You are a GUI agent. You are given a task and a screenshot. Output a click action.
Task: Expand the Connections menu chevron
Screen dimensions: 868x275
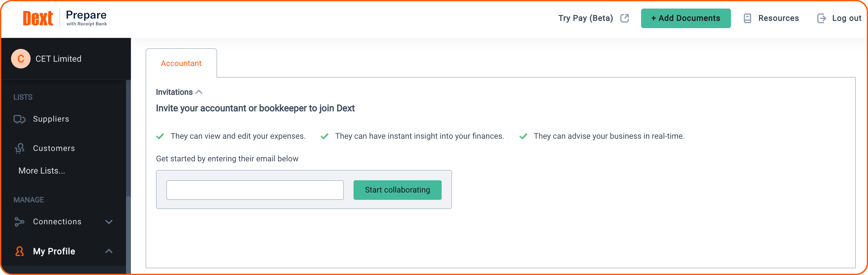pyautogui.click(x=109, y=222)
